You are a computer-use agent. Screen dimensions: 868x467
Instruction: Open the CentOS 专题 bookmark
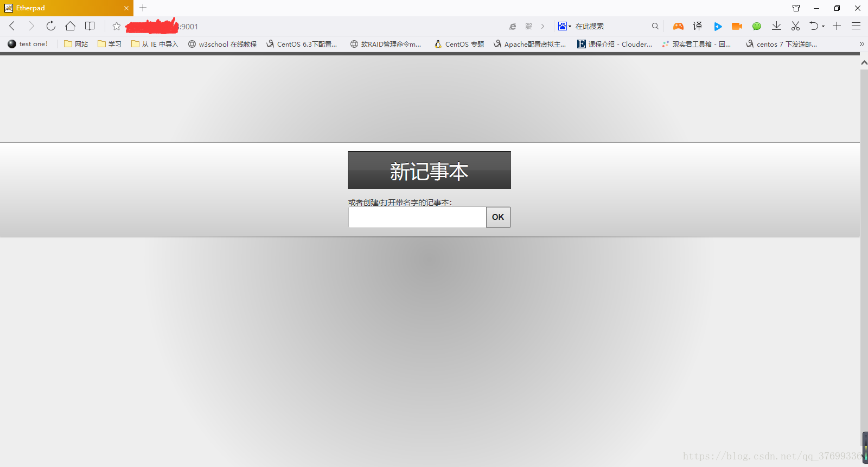[459, 44]
